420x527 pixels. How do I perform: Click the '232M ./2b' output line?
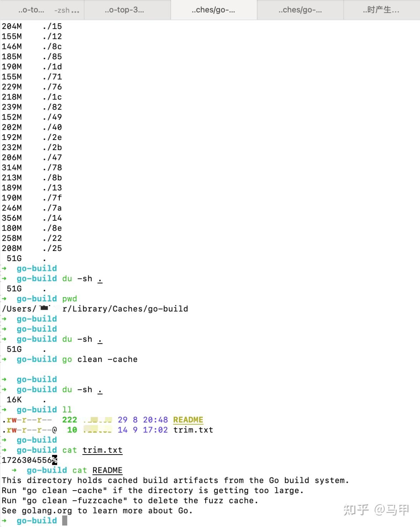tap(32, 147)
